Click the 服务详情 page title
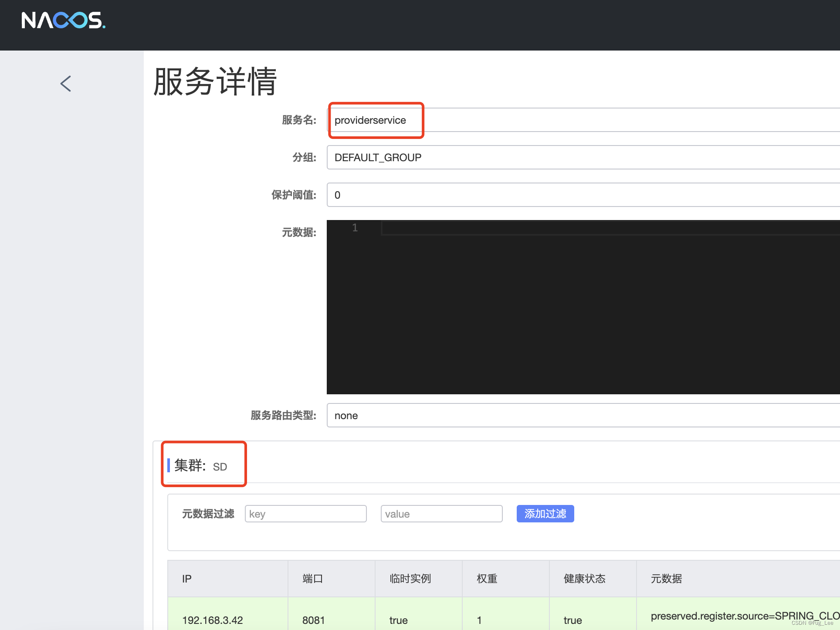 point(215,81)
